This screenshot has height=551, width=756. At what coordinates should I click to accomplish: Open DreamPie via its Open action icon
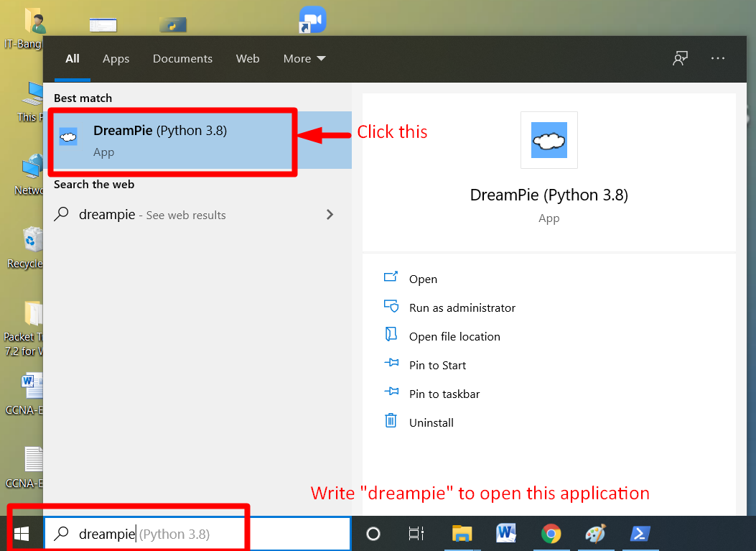(423, 279)
